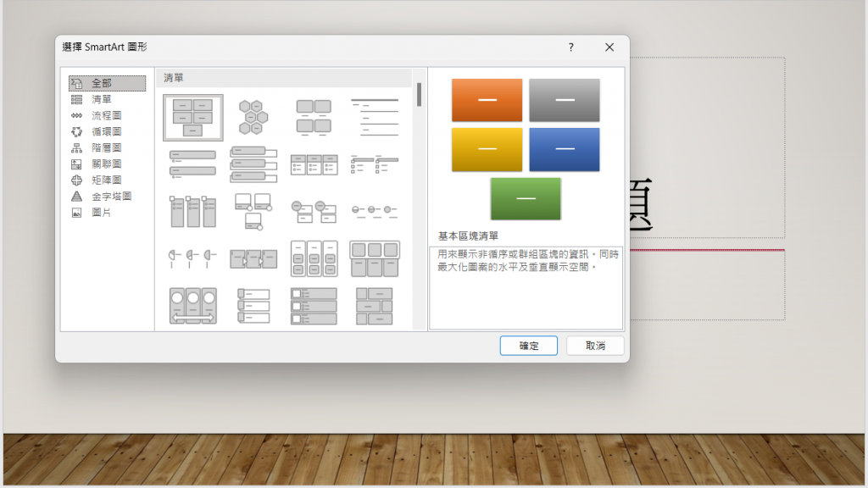
Task: Click the layout gallery vertical scrollbar thumb
Action: [419, 95]
